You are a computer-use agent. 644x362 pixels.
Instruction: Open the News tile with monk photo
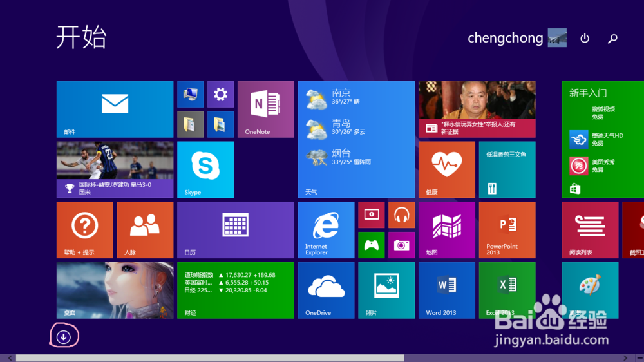point(477,110)
